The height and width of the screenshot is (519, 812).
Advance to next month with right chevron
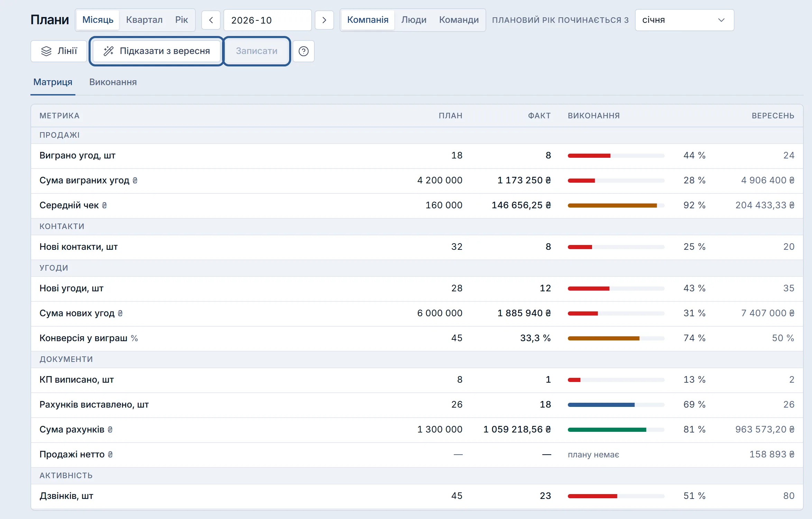tap(324, 20)
